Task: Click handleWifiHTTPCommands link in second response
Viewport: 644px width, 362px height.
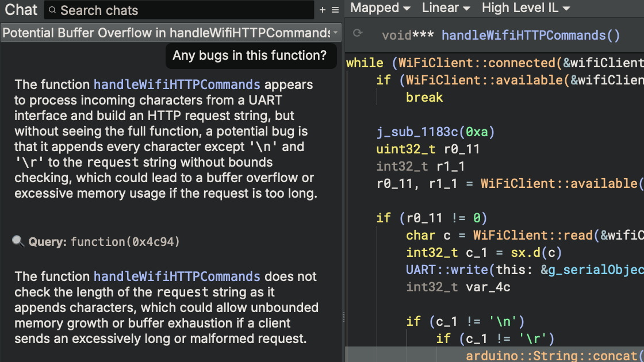Action: coord(177,276)
